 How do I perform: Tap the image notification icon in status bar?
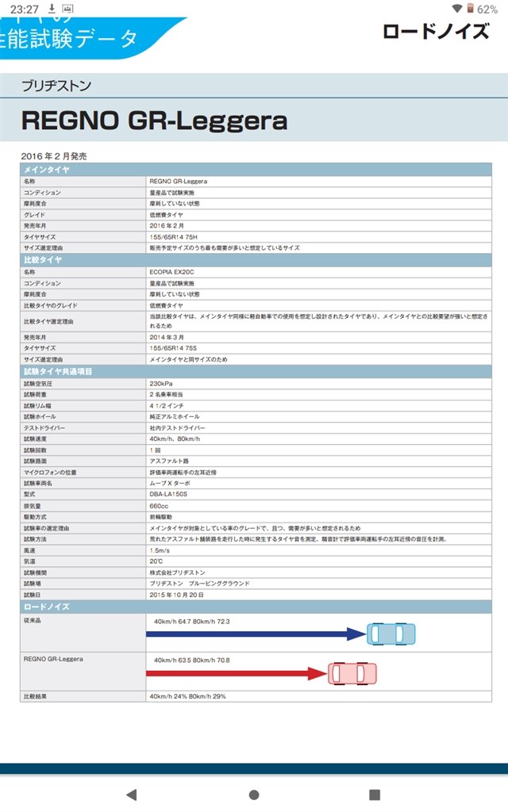(x=67, y=9)
